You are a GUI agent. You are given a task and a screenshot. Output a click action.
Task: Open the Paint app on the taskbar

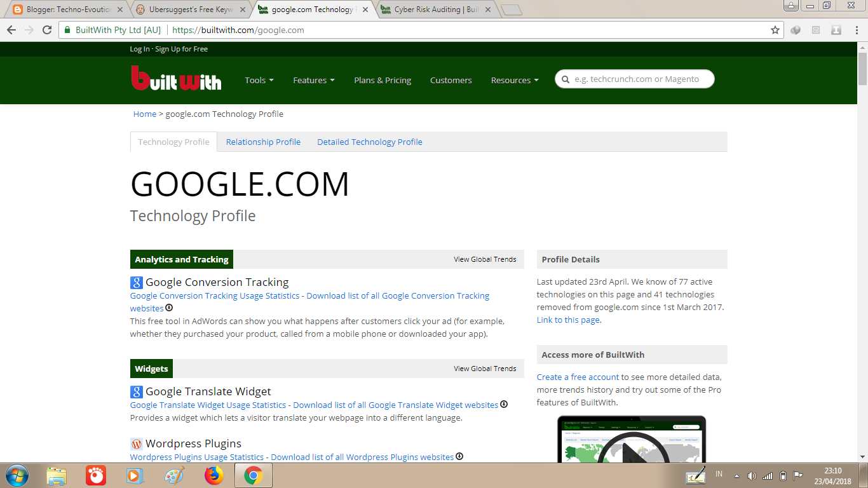[x=174, y=475]
